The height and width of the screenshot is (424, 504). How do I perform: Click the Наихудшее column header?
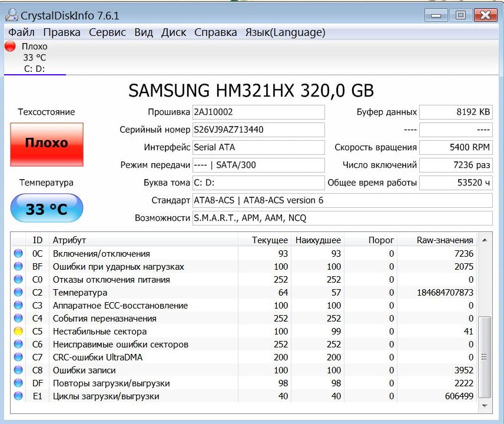coord(317,240)
